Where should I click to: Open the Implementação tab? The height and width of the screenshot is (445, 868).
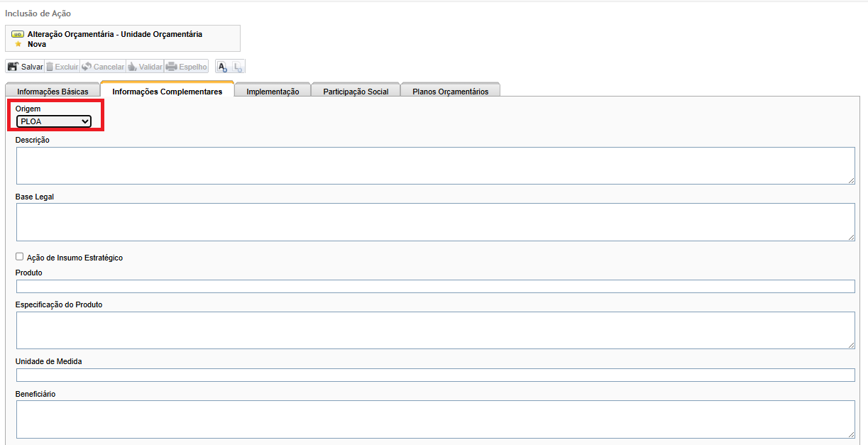(273, 92)
